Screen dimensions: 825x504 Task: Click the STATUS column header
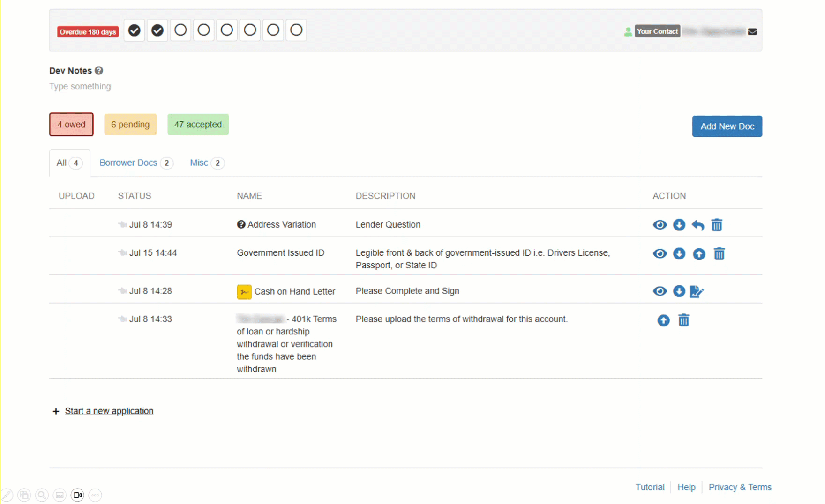135,196
